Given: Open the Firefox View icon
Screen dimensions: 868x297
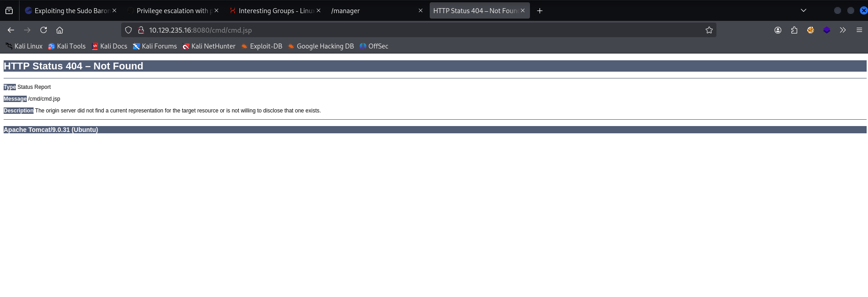Looking at the screenshot, I should [9, 10].
